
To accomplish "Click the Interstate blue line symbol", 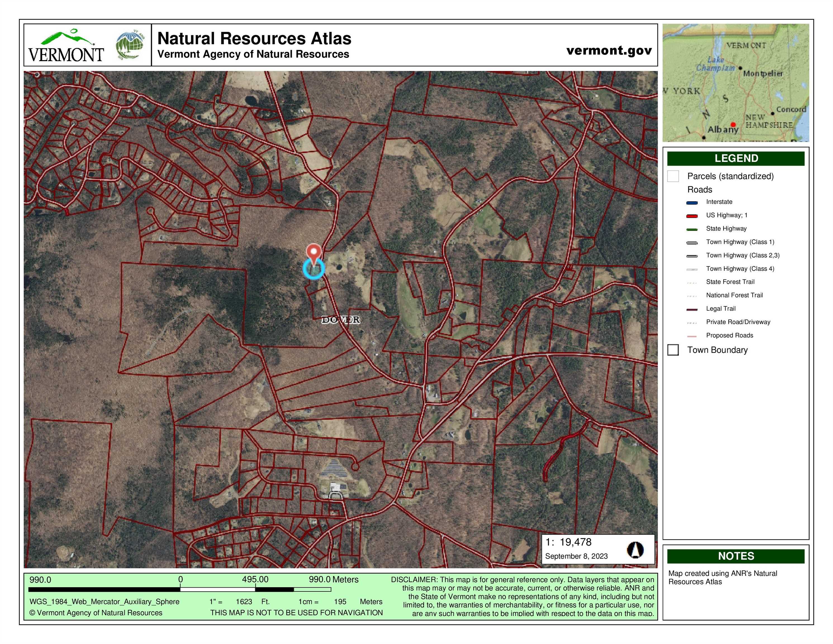I will [x=692, y=203].
